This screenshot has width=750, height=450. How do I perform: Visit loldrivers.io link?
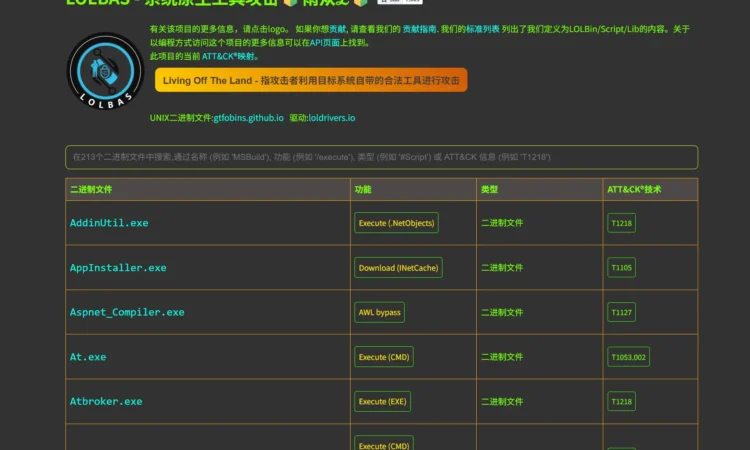(x=331, y=118)
